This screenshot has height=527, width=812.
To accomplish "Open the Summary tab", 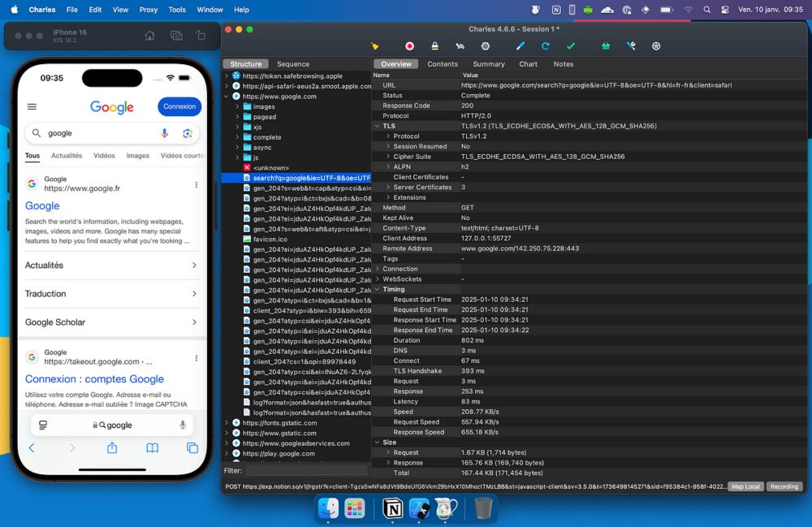I will tap(488, 64).
